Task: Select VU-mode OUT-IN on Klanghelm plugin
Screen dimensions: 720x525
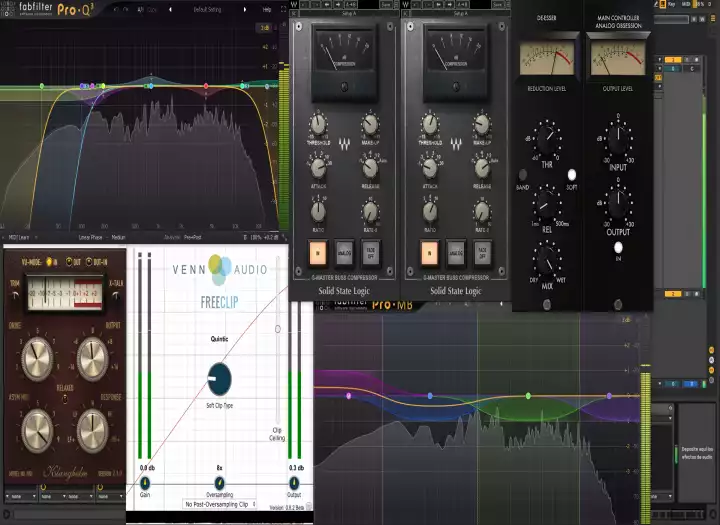Action: click(x=90, y=262)
